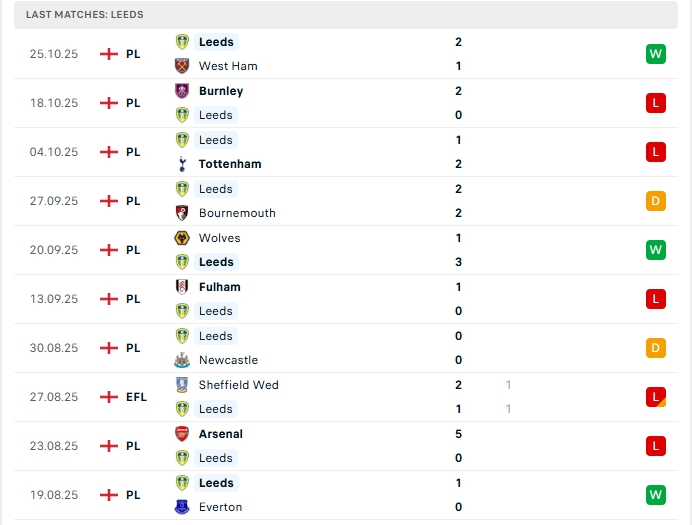Viewport: 692px width, 525px height.
Task: Click the Tottenham club crest
Action: 182,164
